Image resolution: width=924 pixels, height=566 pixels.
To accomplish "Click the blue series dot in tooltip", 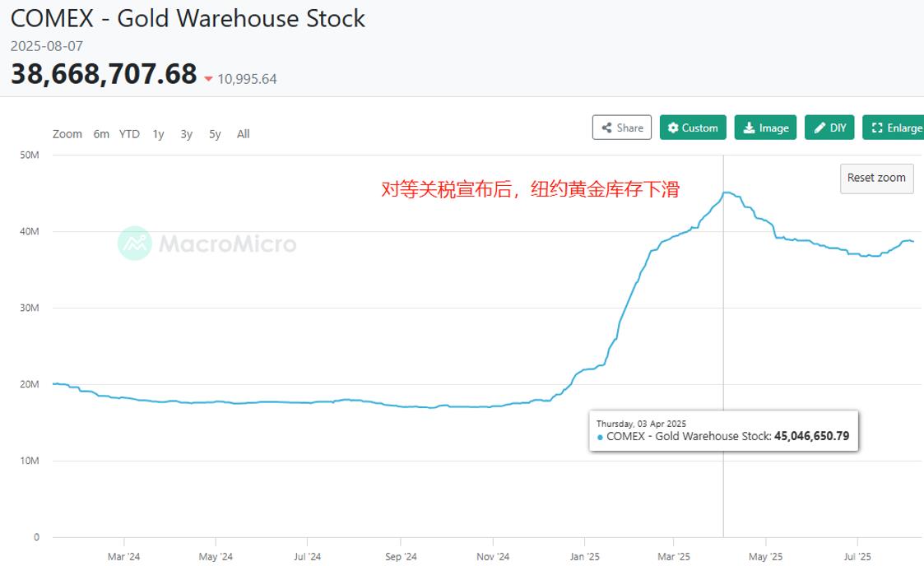I will (x=600, y=437).
